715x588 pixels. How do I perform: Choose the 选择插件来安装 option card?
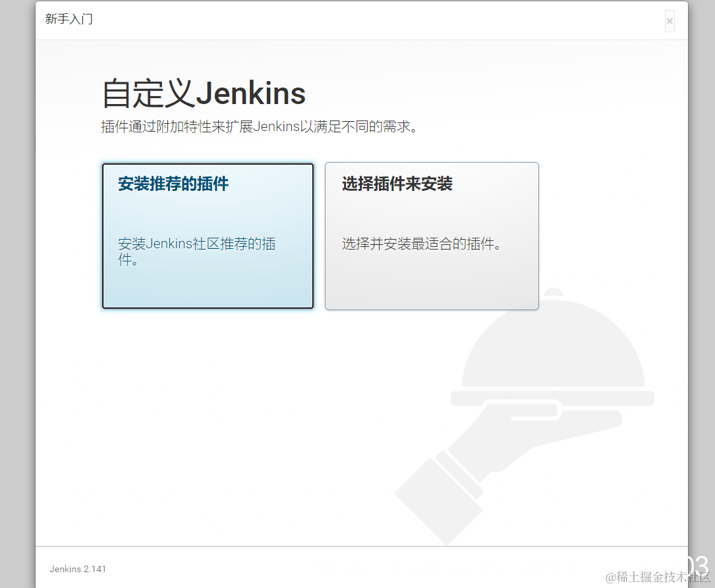(432, 236)
